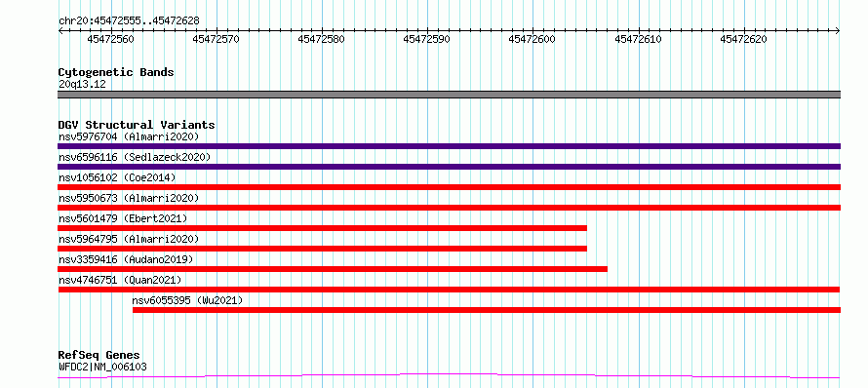
Task: Click ruler position 45472580
Action: click(322, 39)
